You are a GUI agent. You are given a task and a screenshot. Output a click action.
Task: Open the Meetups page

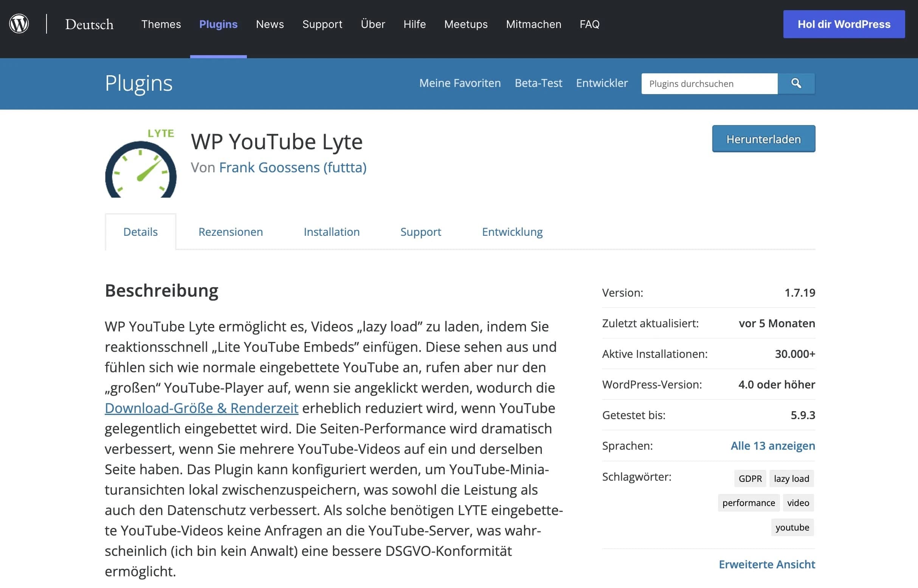pyautogui.click(x=465, y=24)
